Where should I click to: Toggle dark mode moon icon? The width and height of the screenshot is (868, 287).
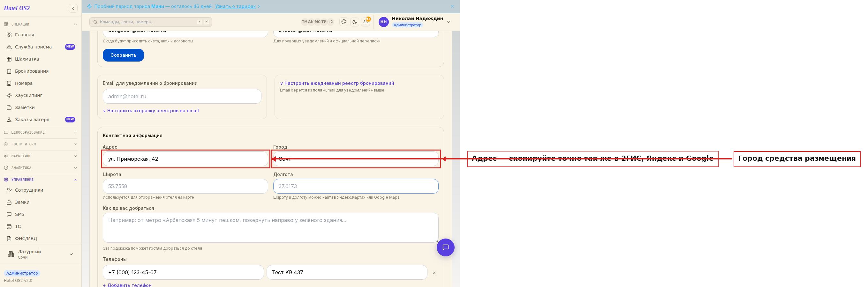[x=354, y=22]
